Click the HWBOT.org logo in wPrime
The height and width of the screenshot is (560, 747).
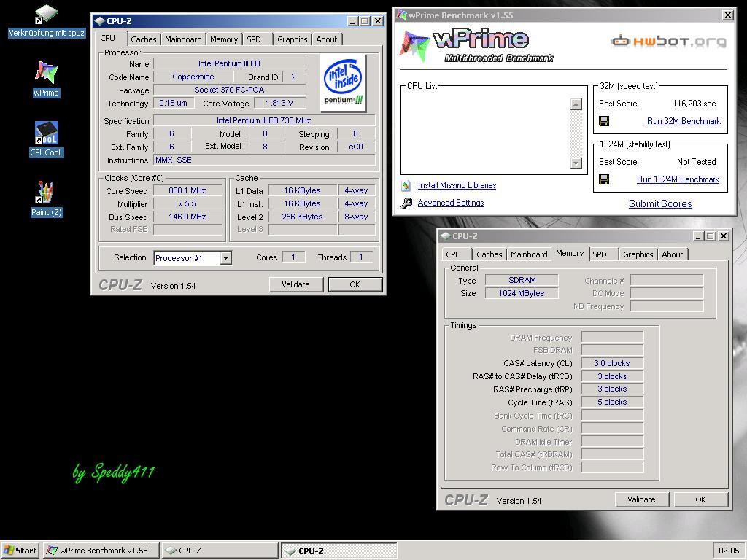pyautogui.click(x=668, y=42)
